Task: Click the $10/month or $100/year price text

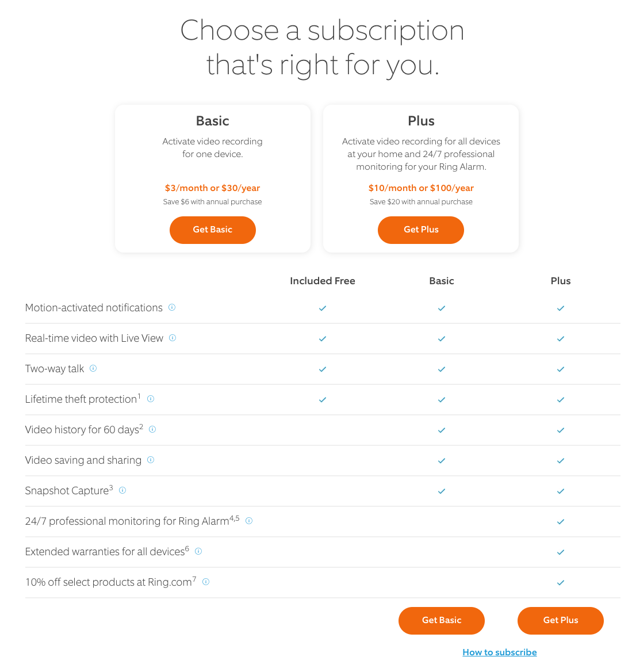Action: point(421,188)
